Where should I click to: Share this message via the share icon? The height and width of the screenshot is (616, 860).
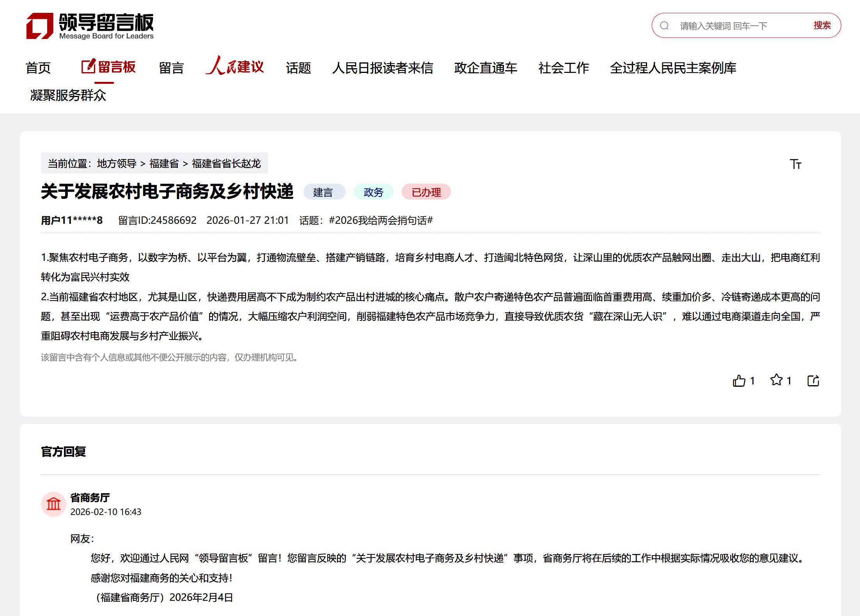pyautogui.click(x=814, y=381)
